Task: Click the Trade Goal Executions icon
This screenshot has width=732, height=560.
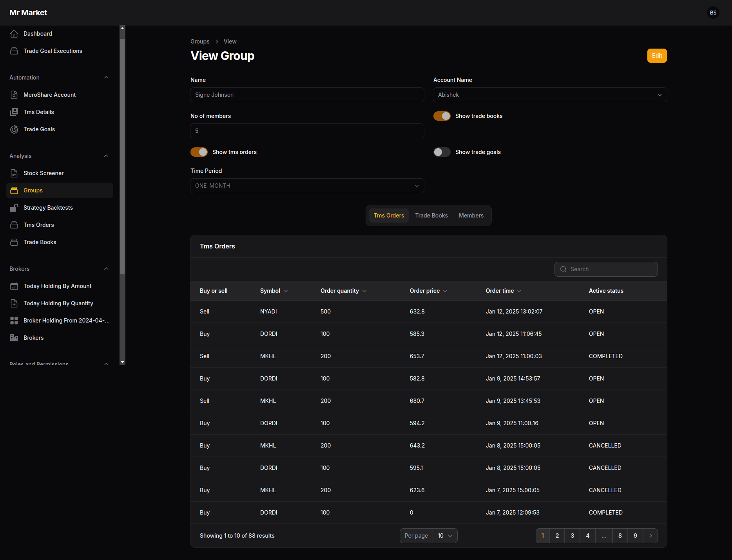Action: pos(14,51)
